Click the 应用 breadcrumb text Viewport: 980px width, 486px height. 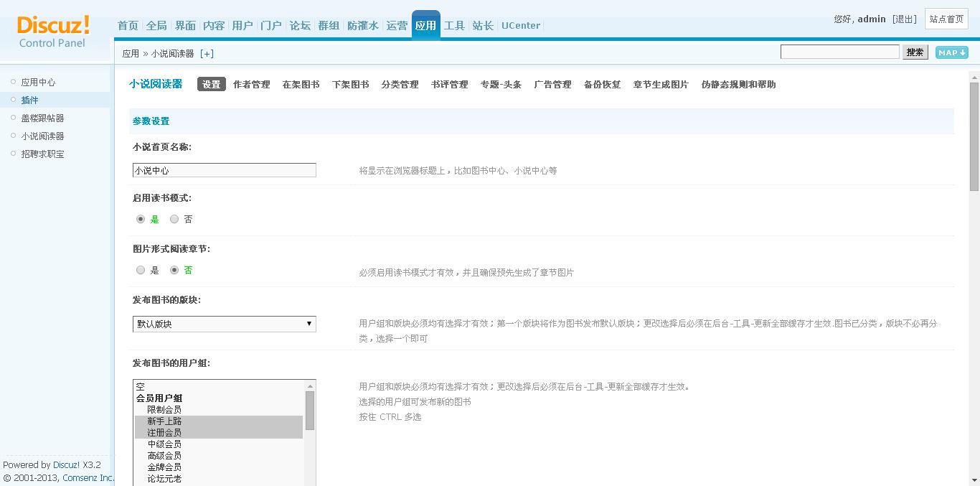(x=131, y=54)
